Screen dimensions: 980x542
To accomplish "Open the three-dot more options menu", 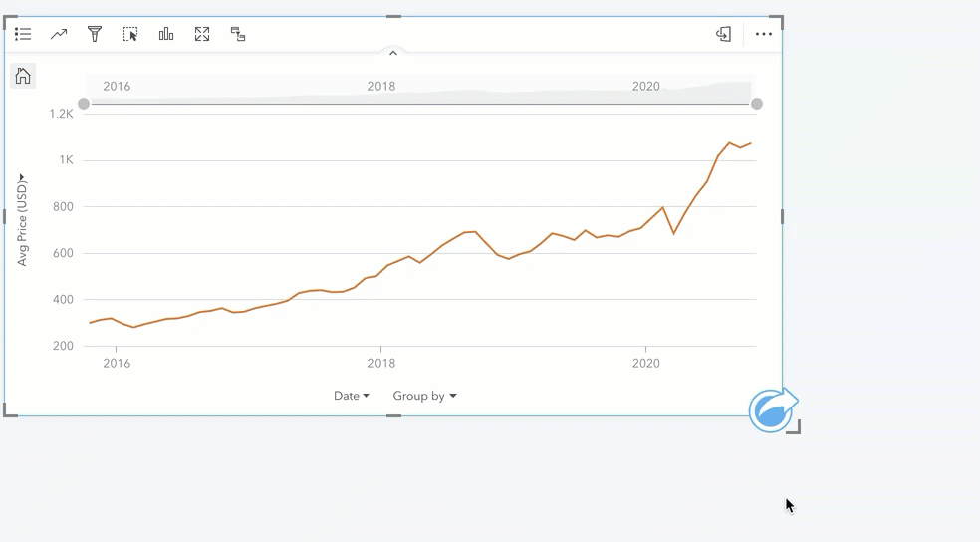I will 764,34.
